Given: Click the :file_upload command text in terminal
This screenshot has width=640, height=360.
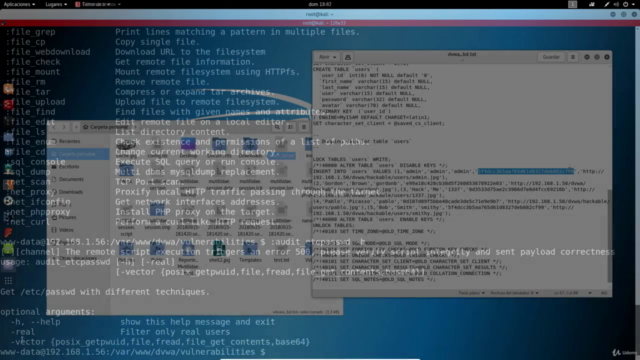Looking at the screenshot, I should click(x=35, y=102).
